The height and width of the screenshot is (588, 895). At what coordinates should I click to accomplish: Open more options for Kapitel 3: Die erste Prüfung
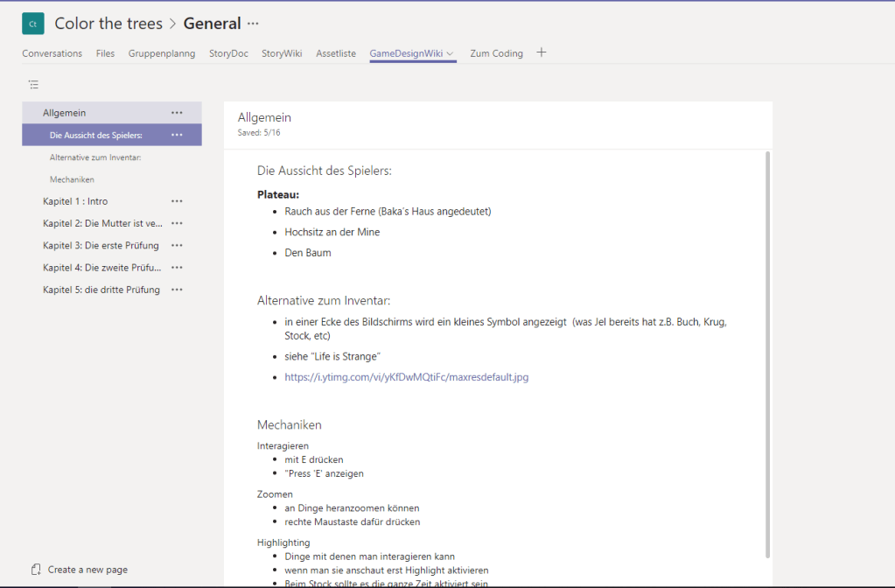click(177, 246)
